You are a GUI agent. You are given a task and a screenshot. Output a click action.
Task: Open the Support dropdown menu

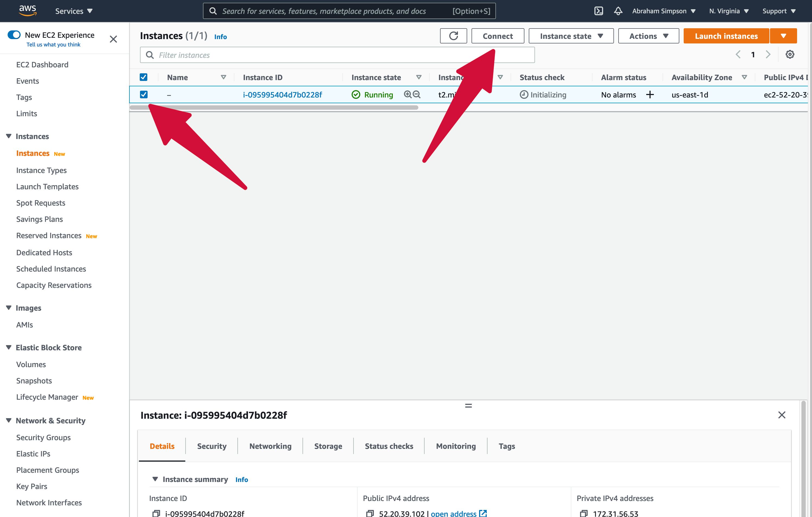pyautogui.click(x=779, y=11)
